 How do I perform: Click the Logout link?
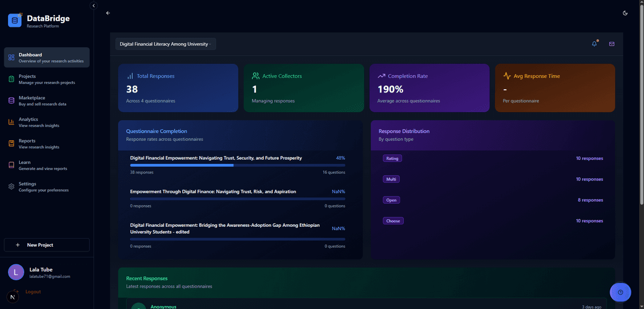tap(33, 292)
